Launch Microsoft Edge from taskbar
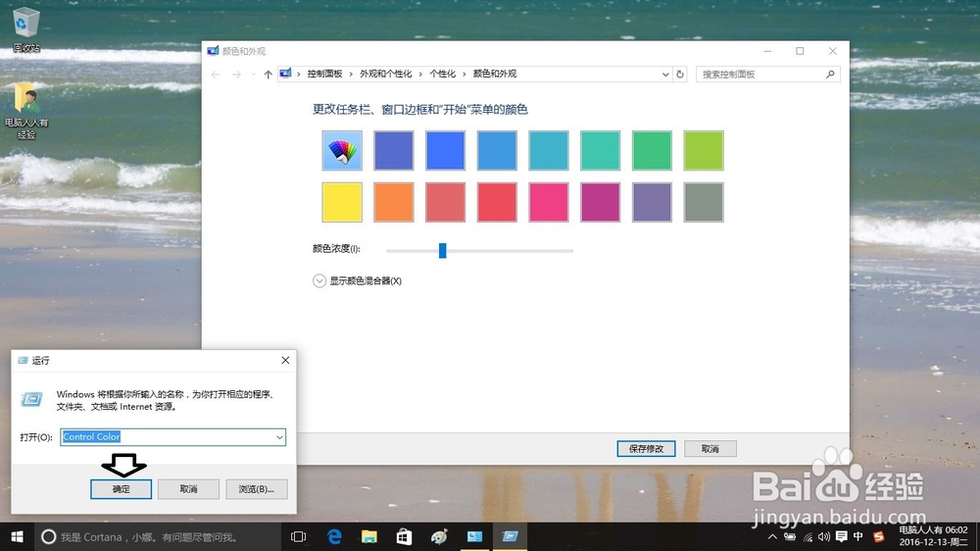This screenshot has height=551, width=980. click(334, 536)
